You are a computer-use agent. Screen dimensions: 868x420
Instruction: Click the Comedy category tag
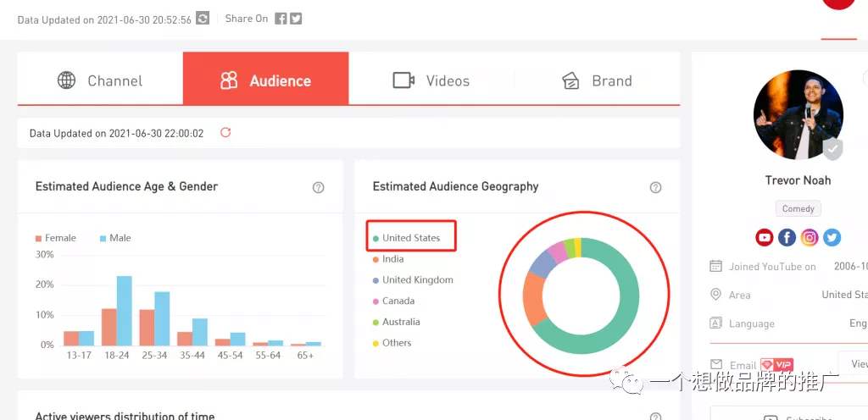tap(798, 209)
